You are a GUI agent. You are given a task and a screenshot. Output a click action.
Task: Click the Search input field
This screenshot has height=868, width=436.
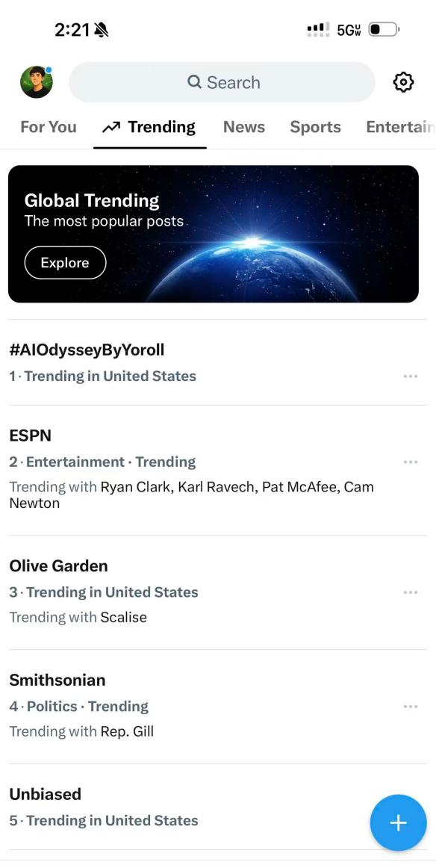[222, 82]
